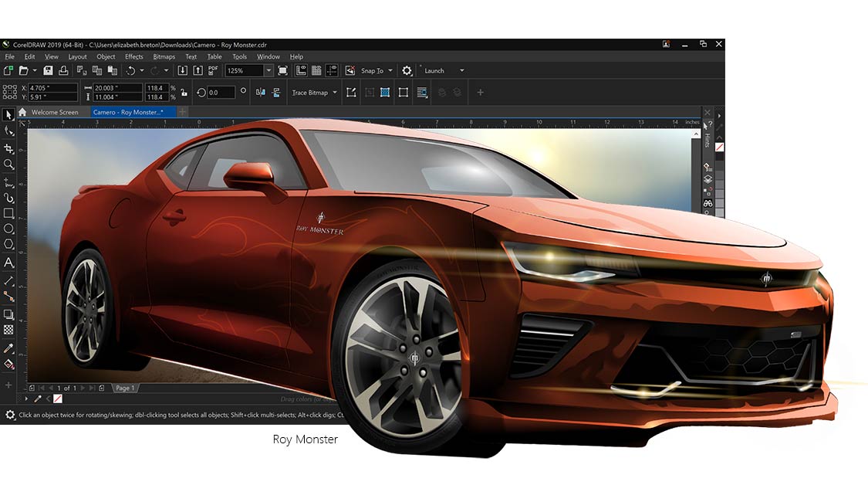Switch to the Welcome Screen tab
The image size is (868, 502).
click(x=54, y=112)
